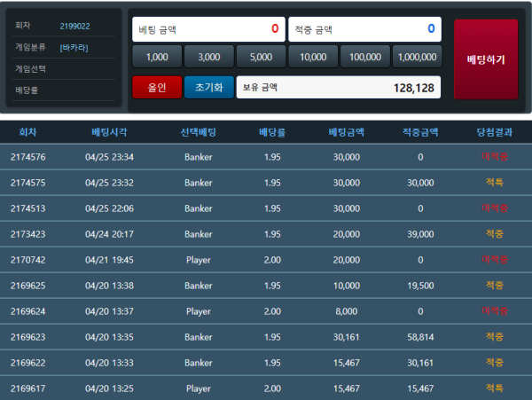The width and height of the screenshot is (532, 400).
Task: Select the 100,000 bet amount chip
Action: (365, 57)
